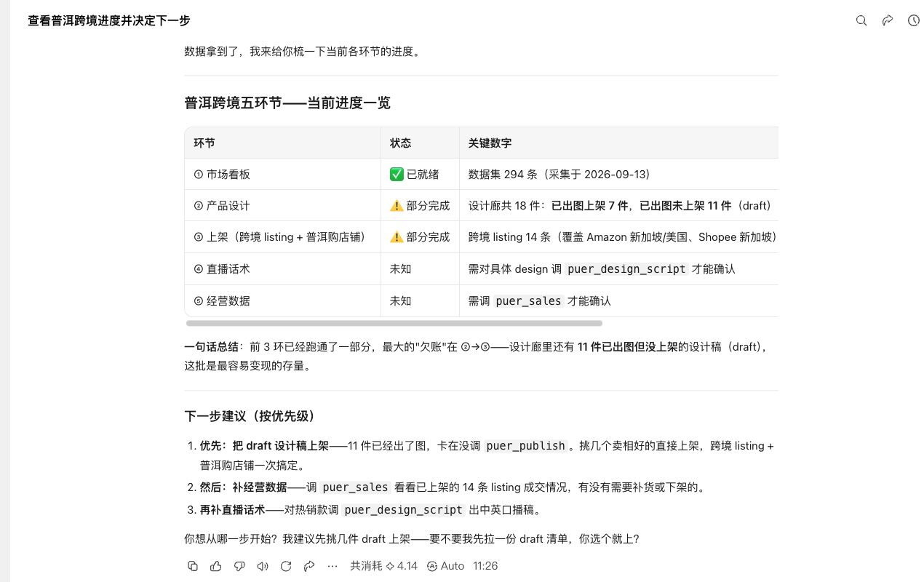Click the bold 一句话总结 text
This screenshot has width=924, height=582.
click(x=213, y=347)
